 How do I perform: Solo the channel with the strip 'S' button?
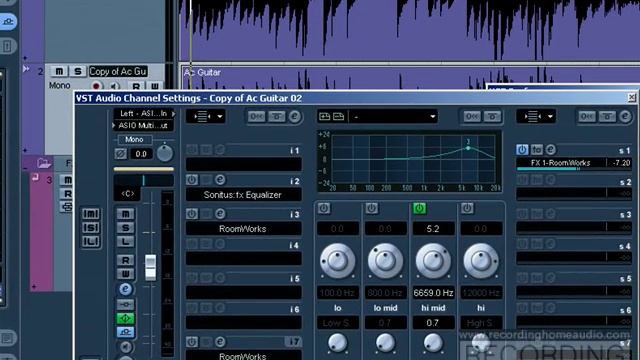126,228
